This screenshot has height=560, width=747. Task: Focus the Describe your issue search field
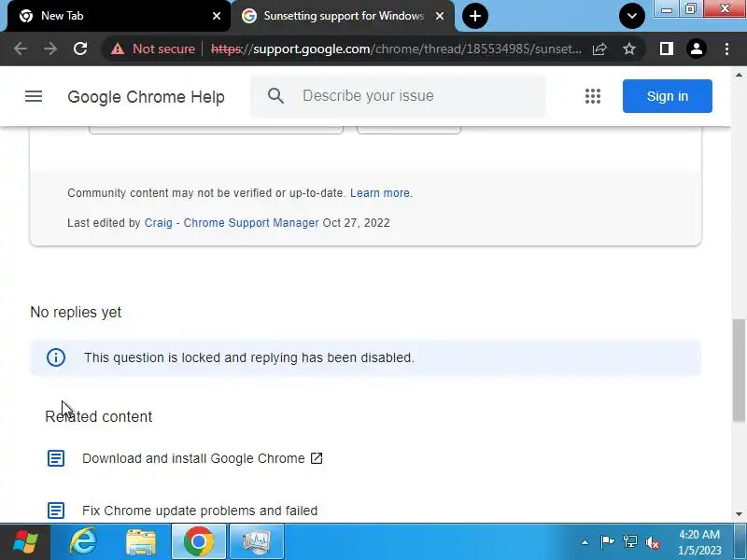click(398, 96)
